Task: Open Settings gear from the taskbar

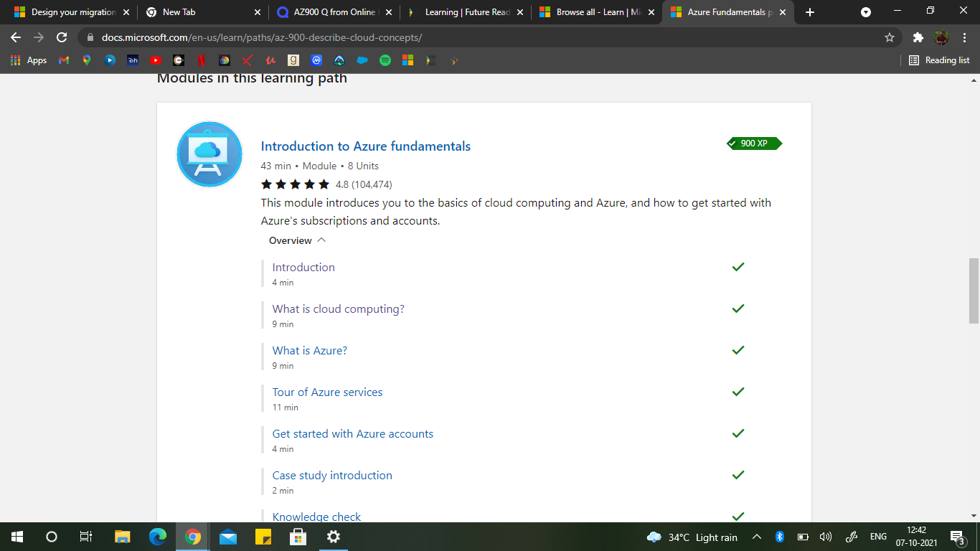Action: pyautogui.click(x=333, y=536)
